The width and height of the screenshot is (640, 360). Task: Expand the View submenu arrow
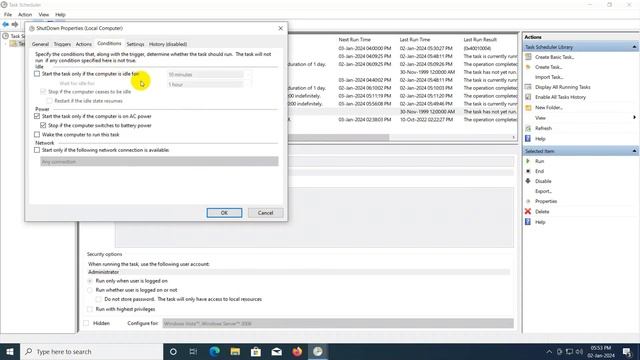pyautogui.click(x=634, y=118)
